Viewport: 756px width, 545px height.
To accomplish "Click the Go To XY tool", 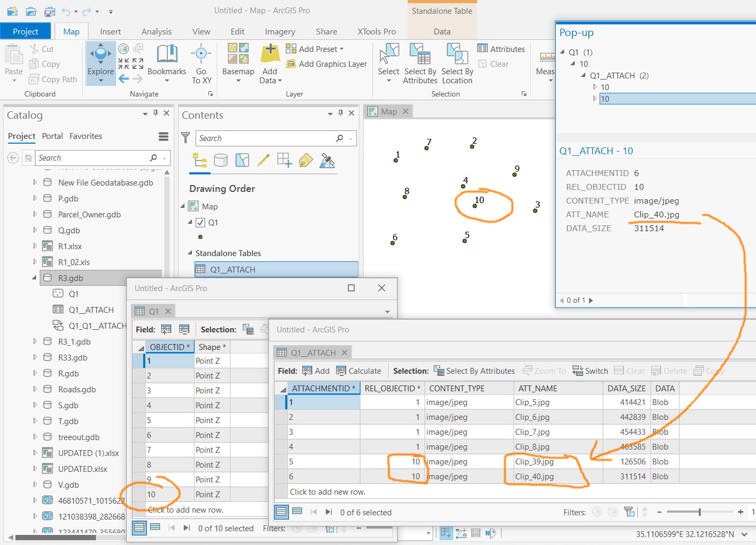I will click(201, 64).
